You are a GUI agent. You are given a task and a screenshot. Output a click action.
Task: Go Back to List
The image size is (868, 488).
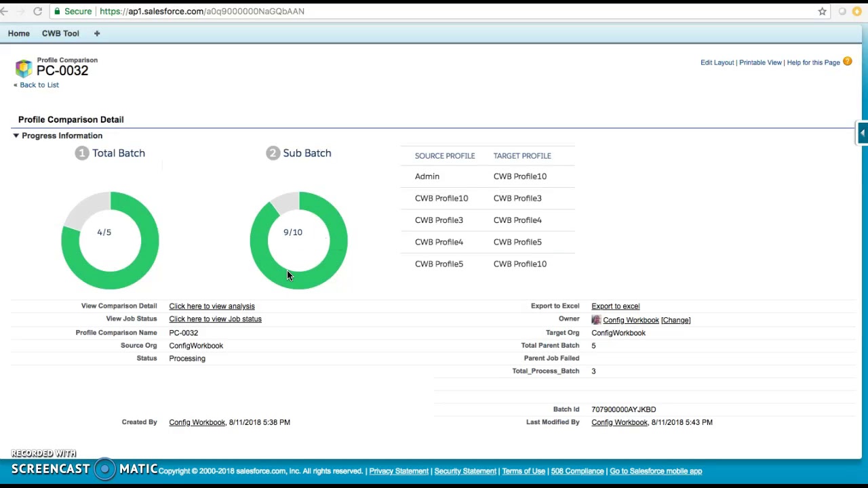pos(39,85)
